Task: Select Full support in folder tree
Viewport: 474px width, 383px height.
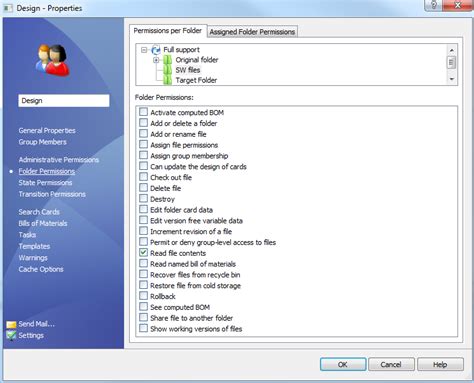Action: pos(181,50)
